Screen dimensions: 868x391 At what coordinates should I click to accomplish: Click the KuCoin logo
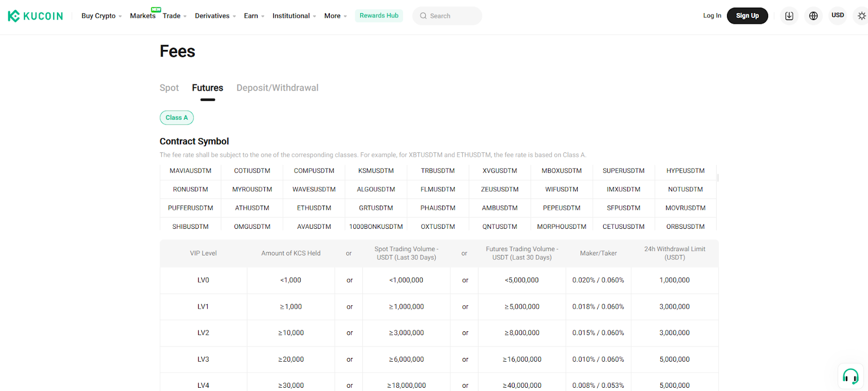[x=35, y=16]
